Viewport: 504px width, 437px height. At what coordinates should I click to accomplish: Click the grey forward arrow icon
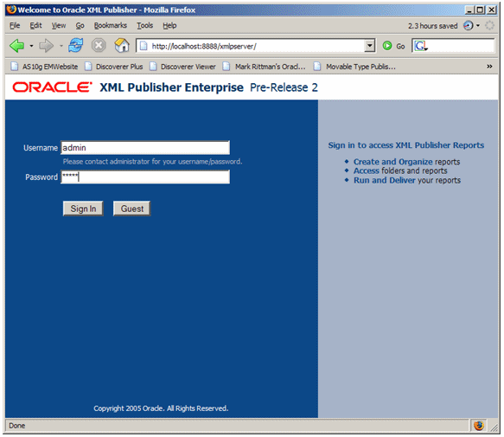(47, 46)
